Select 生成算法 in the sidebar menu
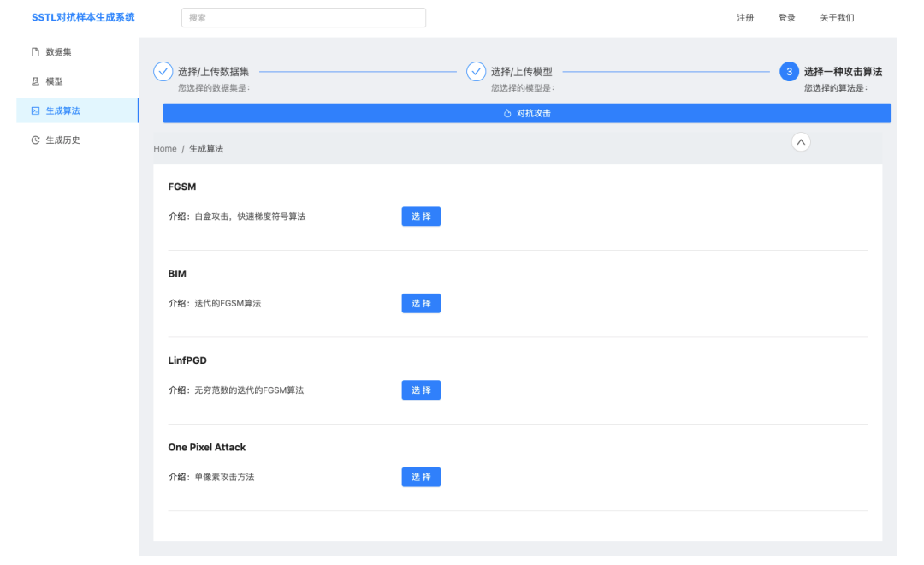The height and width of the screenshot is (565, 924). tap(78, 111)
